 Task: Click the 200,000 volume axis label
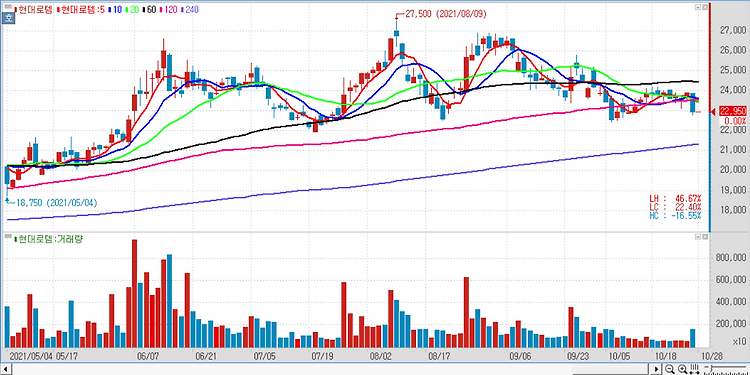(730, 324)
